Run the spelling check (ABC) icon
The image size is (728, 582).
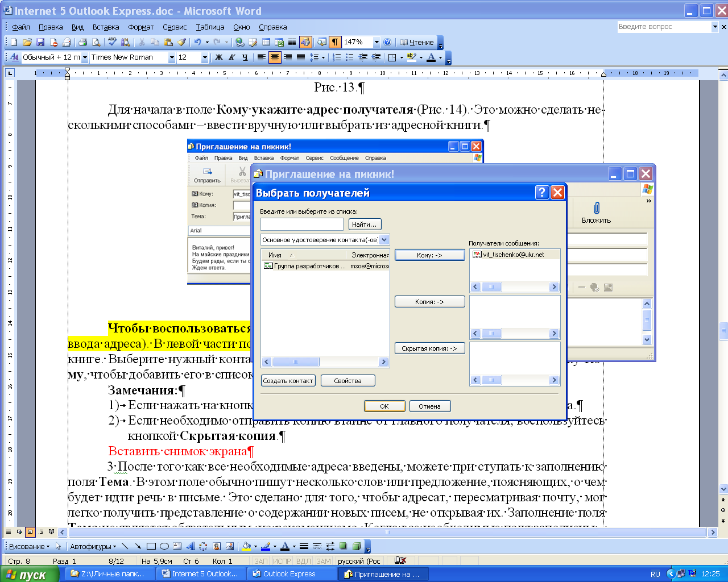tap(112, 42)
